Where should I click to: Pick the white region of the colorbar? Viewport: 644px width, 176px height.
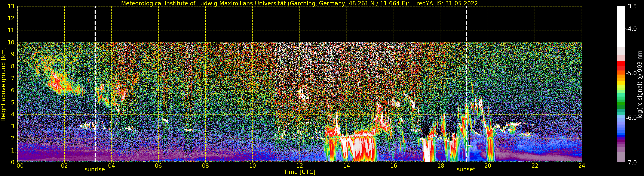621,26
